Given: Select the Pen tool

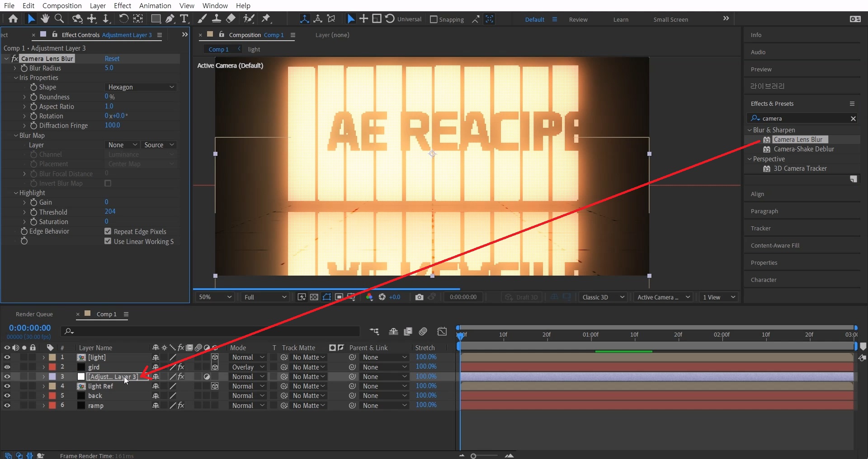Looking at the screenshot, I should (170, 19).
